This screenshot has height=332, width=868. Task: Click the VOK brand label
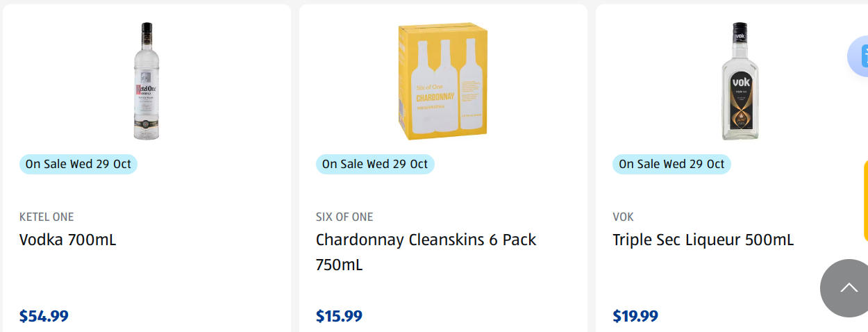[x=623, y=217]
